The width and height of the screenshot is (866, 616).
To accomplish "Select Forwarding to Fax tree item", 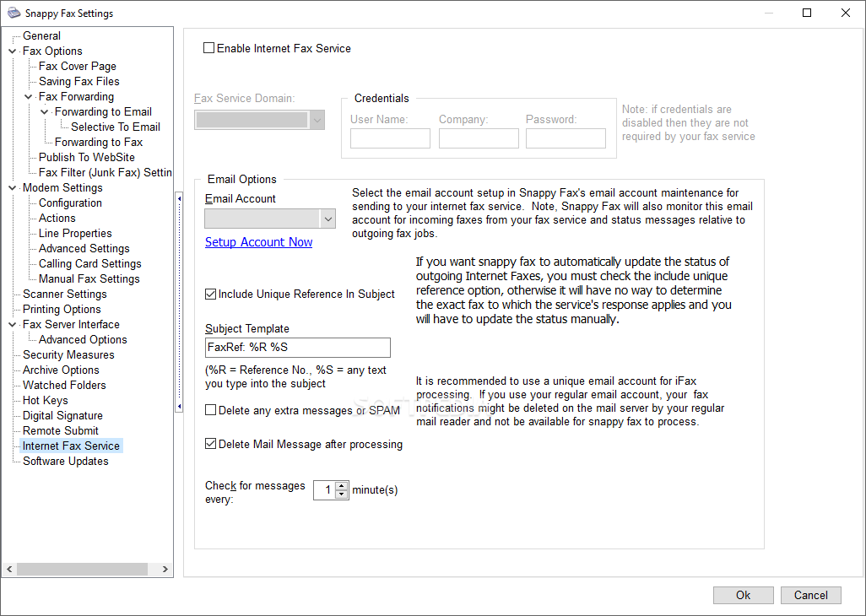I will [98, 143].
